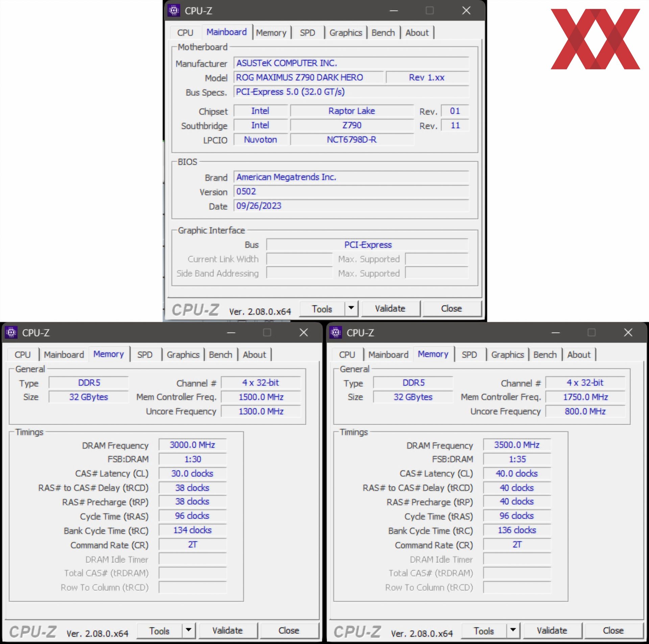Click Tools button in 3000 MHz memory window
This screenshot has width=649, height=644.
[x=160, y=631]
